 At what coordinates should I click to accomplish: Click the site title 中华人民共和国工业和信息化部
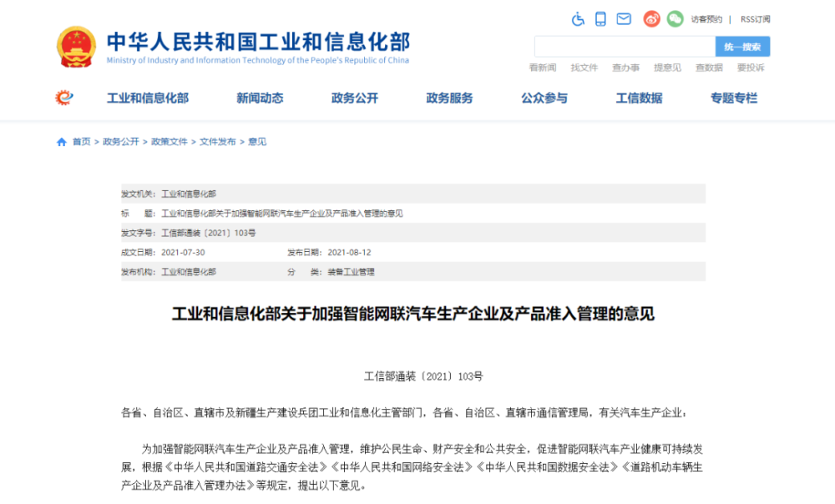tap(258, 42)
